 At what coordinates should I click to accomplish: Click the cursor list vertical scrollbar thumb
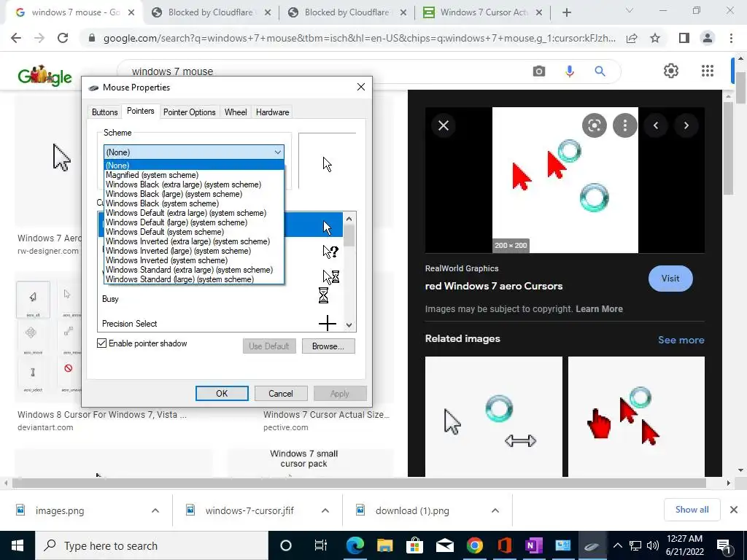pos(349,236)
